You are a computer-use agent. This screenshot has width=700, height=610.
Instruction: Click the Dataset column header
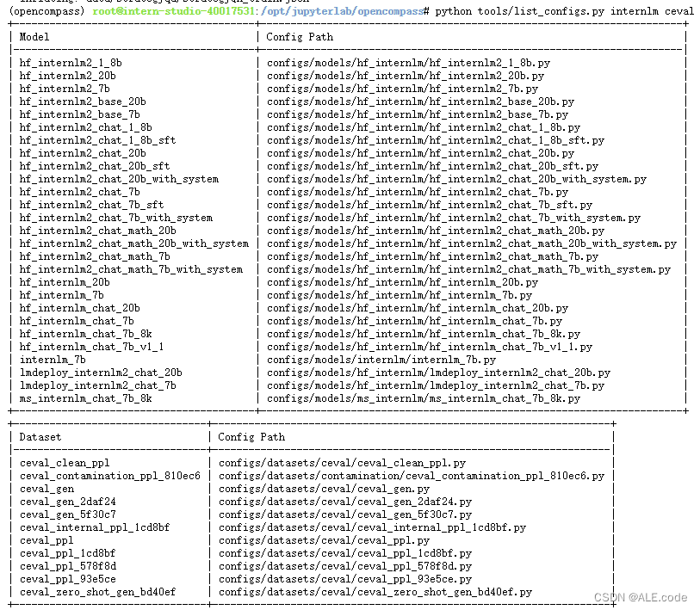(40, 437)
